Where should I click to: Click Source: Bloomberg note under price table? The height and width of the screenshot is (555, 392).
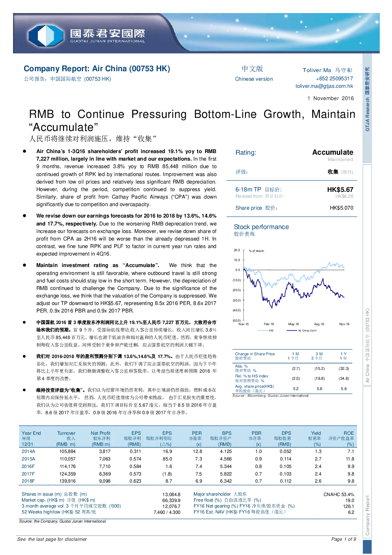[271, 396]
